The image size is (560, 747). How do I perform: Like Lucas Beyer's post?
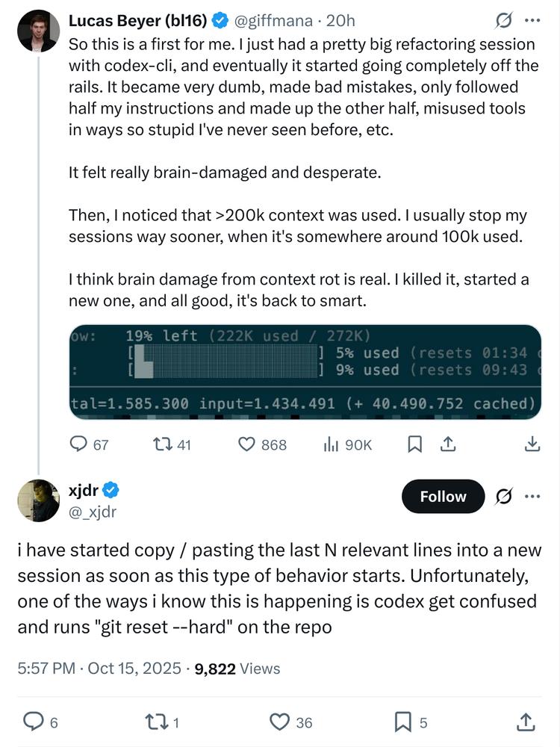(x=248, y=444)
